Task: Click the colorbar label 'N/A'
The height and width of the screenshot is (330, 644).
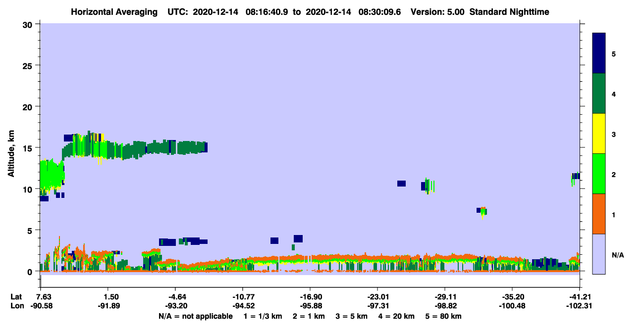Action: (618, 255)
